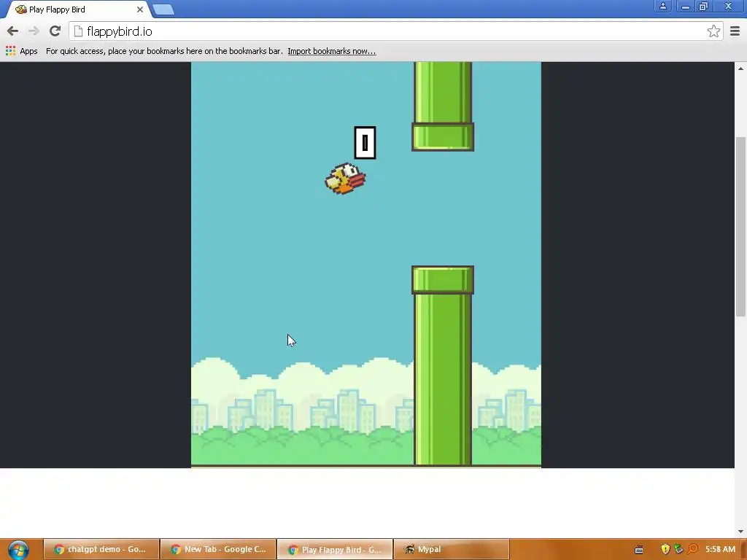Click the green tray icon beside the shield
The image size is (747, 560).
tap(678, 550)
